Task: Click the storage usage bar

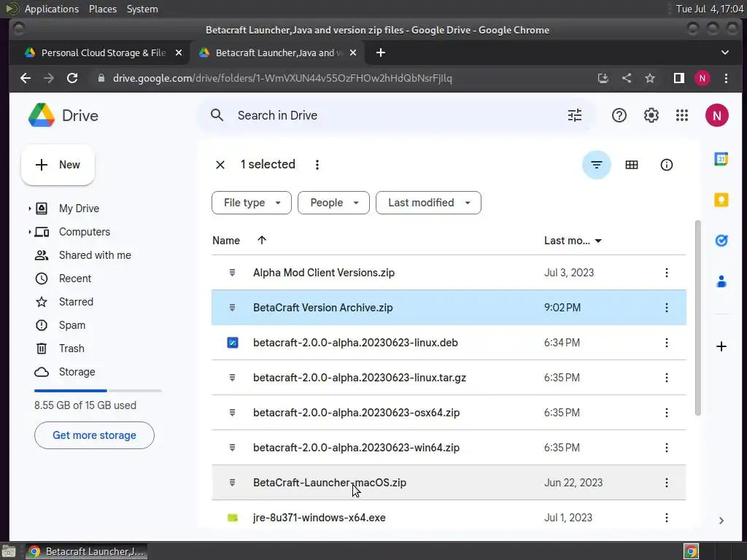Action: 98,391
